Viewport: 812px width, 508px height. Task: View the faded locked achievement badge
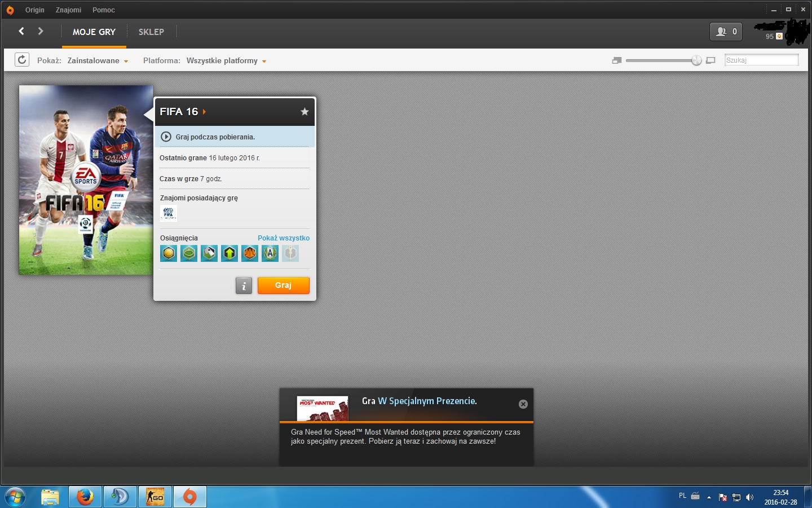(x=290, y=253)
